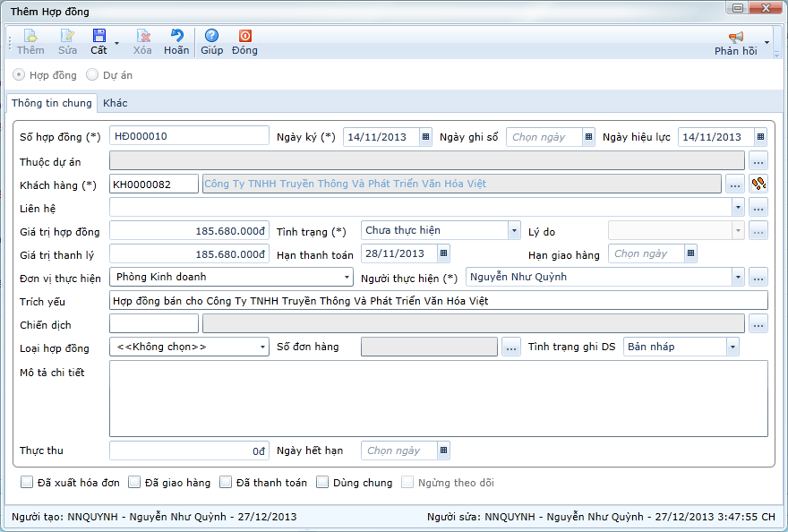This screenshot has width=788, height=532.
Task: Check the Dùng chung option
Action: 323,483
